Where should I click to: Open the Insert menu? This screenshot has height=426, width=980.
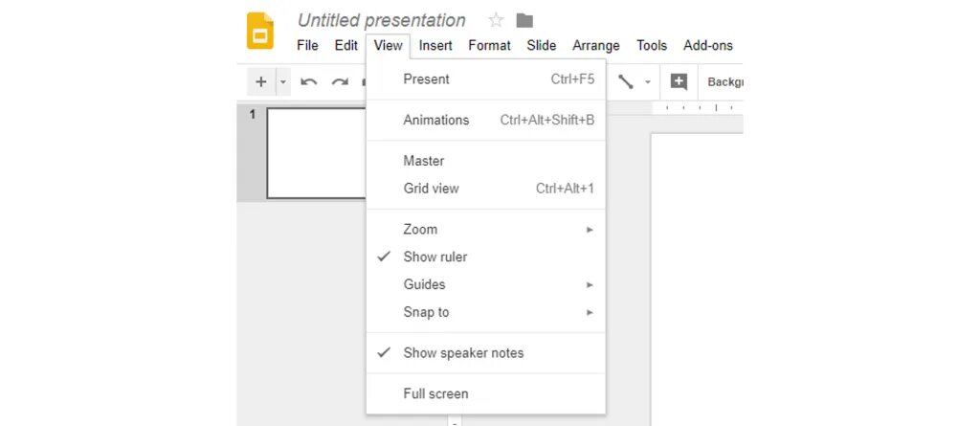pos(435,46)
